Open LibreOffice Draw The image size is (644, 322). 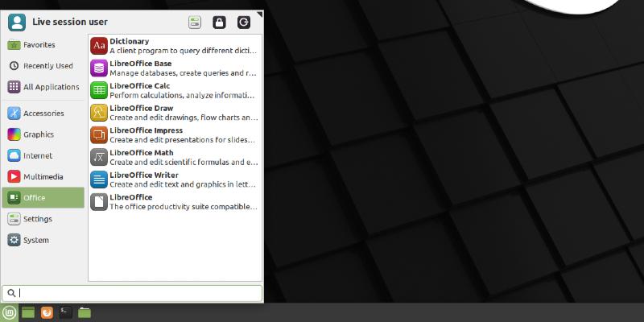(x=174, y=113)
